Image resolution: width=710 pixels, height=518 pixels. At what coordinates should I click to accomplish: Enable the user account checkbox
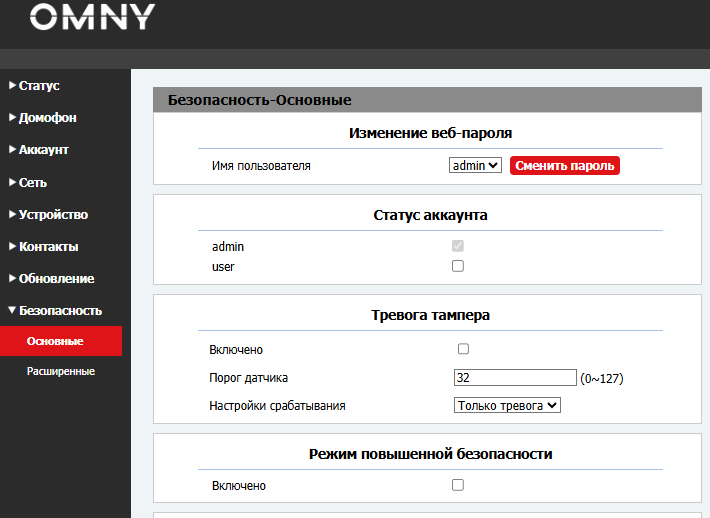click(458, 266)
